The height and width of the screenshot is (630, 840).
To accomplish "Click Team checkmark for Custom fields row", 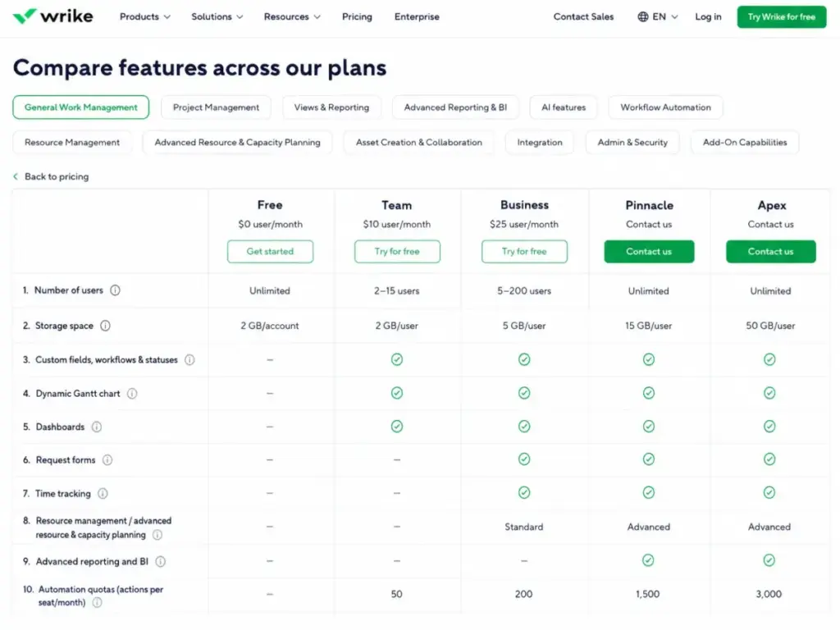I will (396, 359).
